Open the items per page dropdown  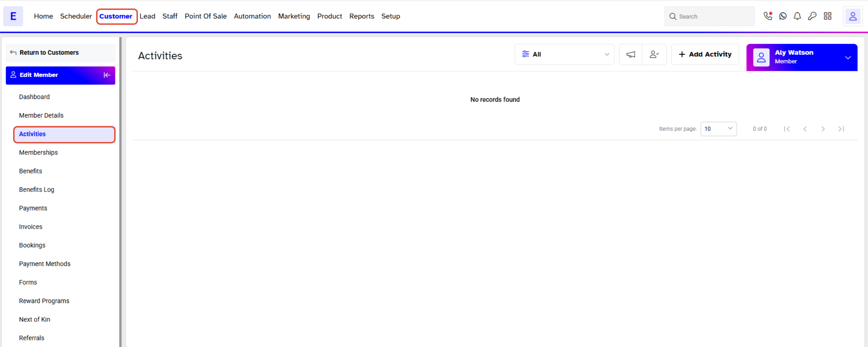click(x=718, y=129)
